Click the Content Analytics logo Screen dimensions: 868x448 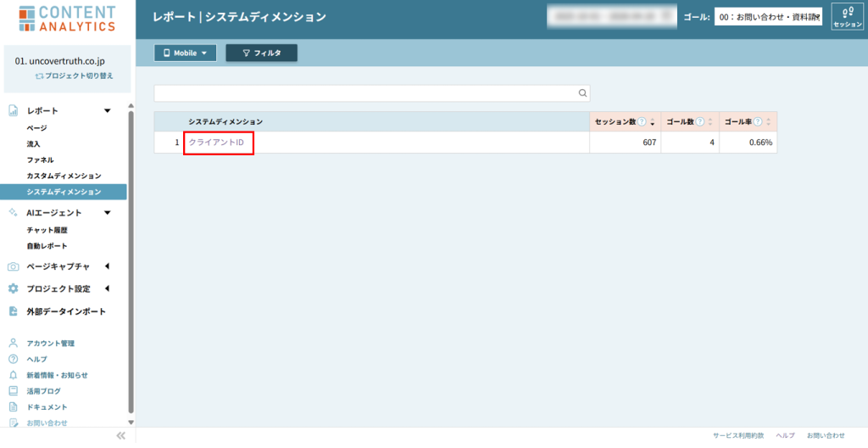[x=66, y=19]
